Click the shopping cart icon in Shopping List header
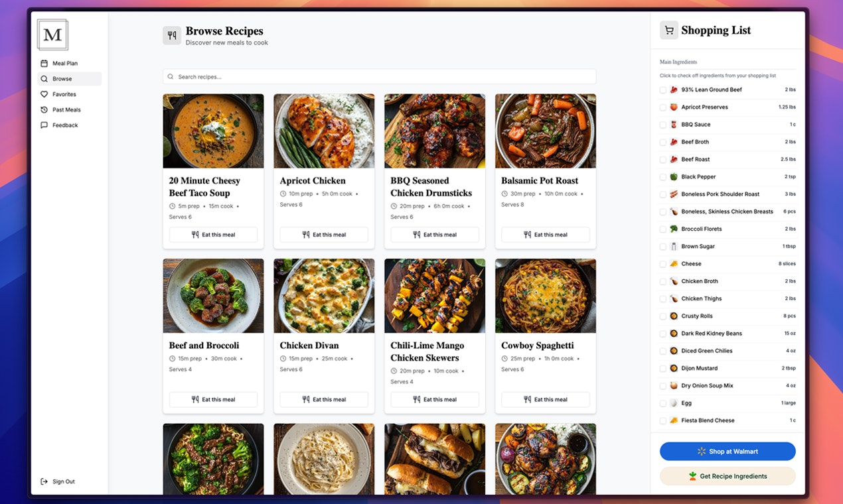The width and height of the screenshot is (843, 504). pos(669,31)
